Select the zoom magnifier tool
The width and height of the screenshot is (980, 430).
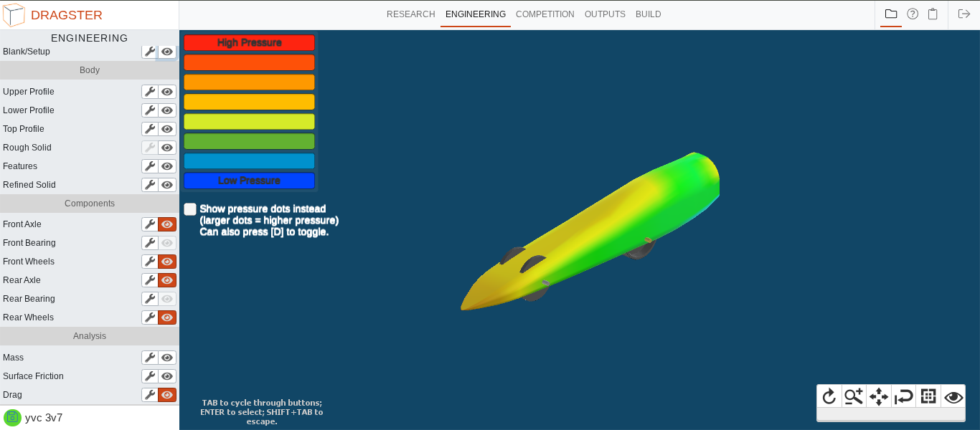click(x=854, y=396)
